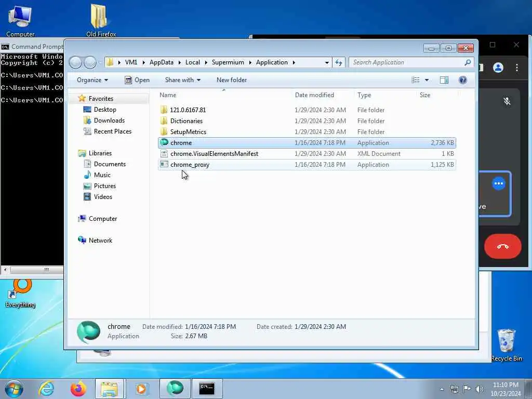
Task: Click the red hang-up call button
Action: coord(502,246)
